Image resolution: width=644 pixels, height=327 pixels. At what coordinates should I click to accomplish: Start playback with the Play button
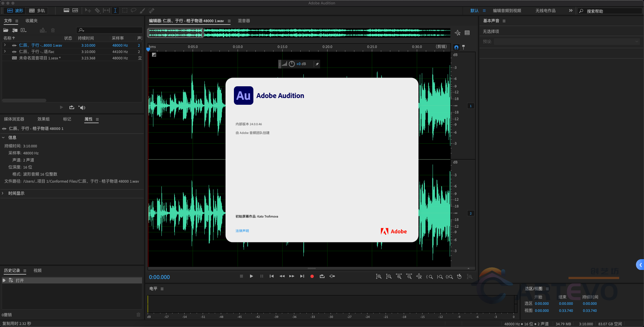251,276
